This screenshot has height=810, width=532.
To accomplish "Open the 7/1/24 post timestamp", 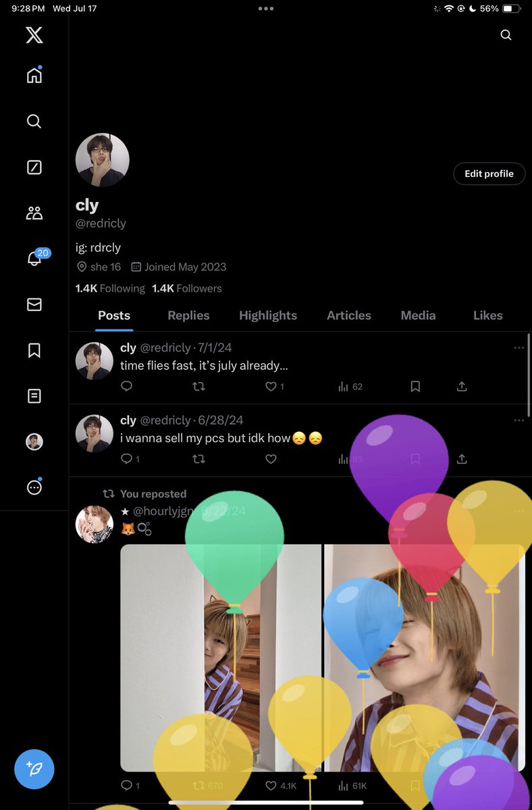I will [x=215, y=348].
